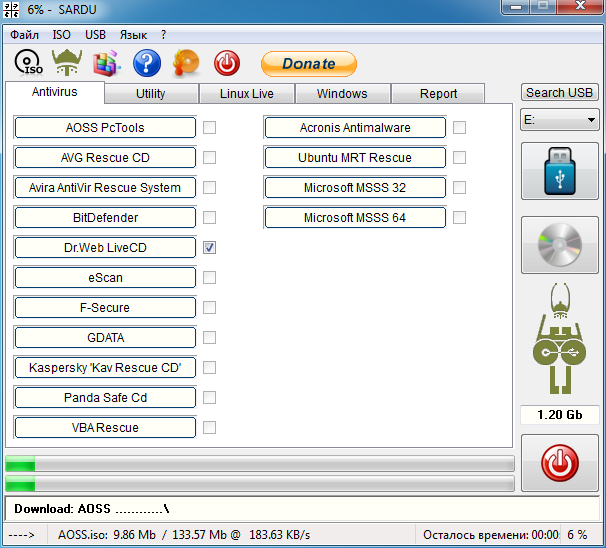The width and height of the screenshot is (606, 548).
Task: Click the Kaspersky 'Kav Rescue CD' button
Action: 105,368
